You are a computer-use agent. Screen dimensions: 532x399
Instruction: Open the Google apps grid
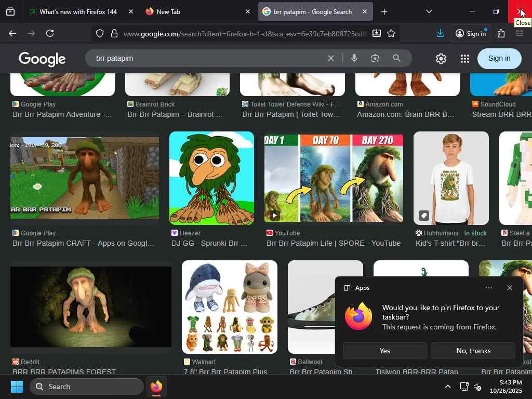[x=465, y=59]
